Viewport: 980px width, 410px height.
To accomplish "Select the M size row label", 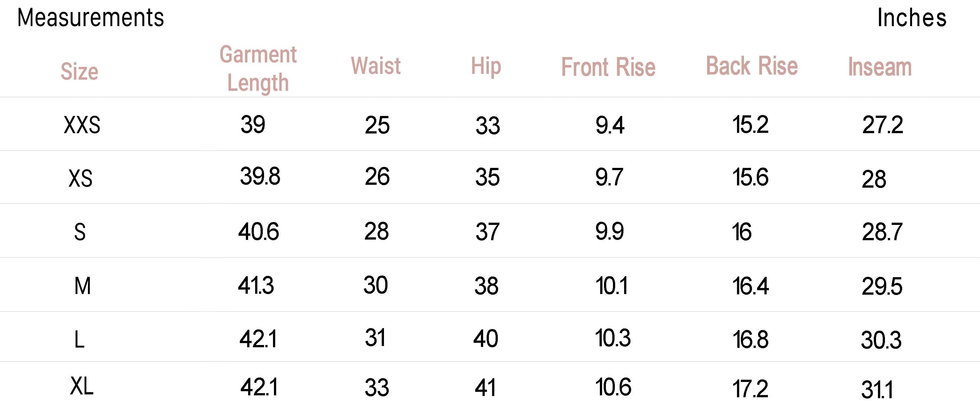I will pyautogui.click(x=82, y=286).
